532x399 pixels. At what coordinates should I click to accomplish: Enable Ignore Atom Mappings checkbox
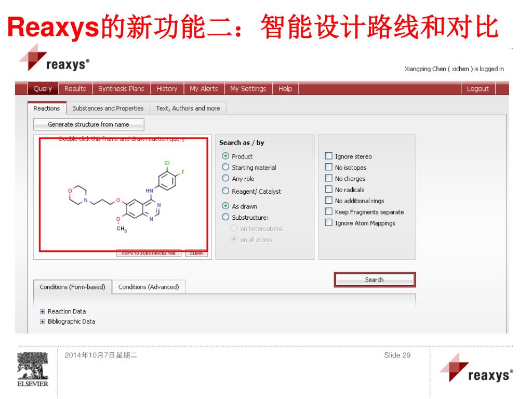(x=328, y=223)
